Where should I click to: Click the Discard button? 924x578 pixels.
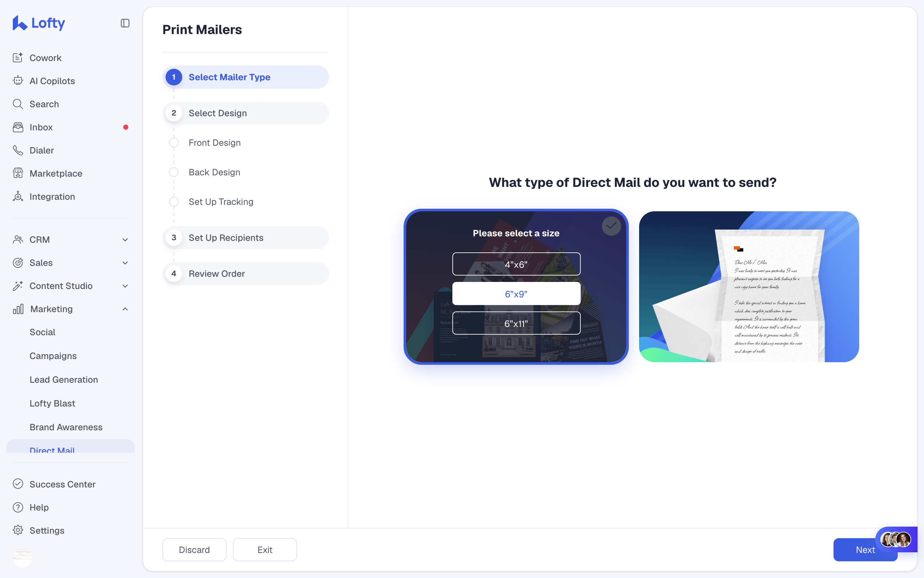(194, 550)
